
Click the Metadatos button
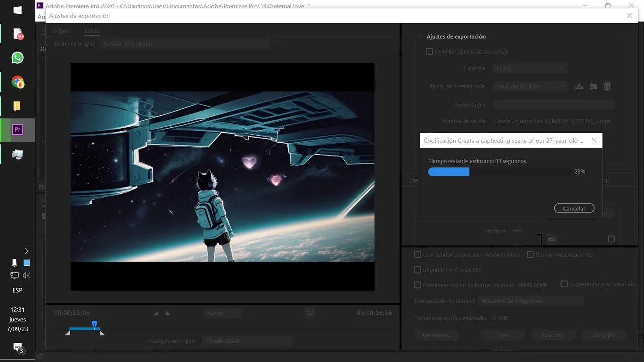[x=436, y=335]
